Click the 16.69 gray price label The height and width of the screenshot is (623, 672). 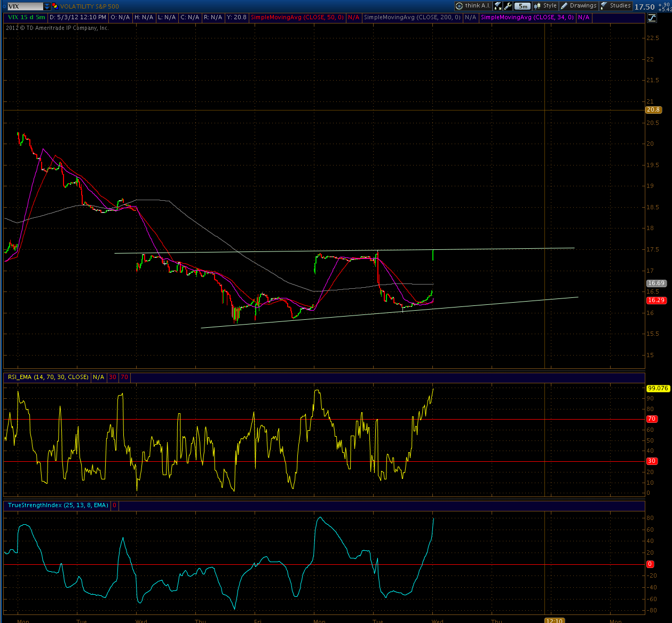click(x=656, y=283)
